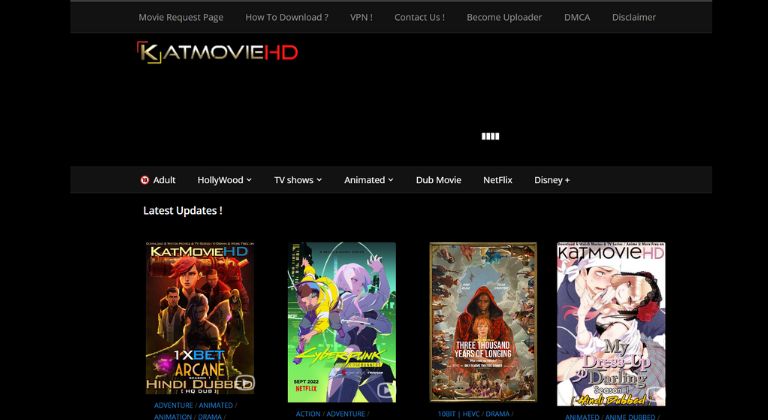Image resolution: width=768 pixels, height=420 pixels.
Task: Click the red 18+ Adult icon
Action: 144,180
